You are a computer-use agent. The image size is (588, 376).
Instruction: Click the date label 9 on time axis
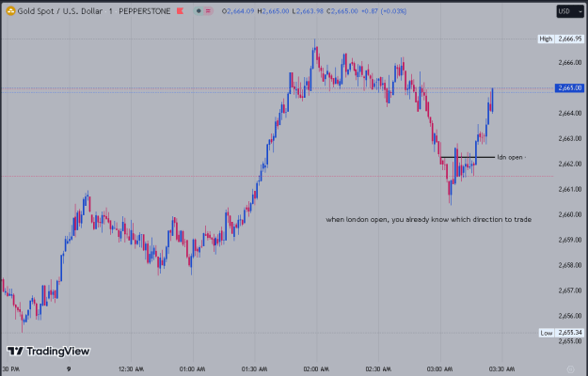tap(69, 369)
